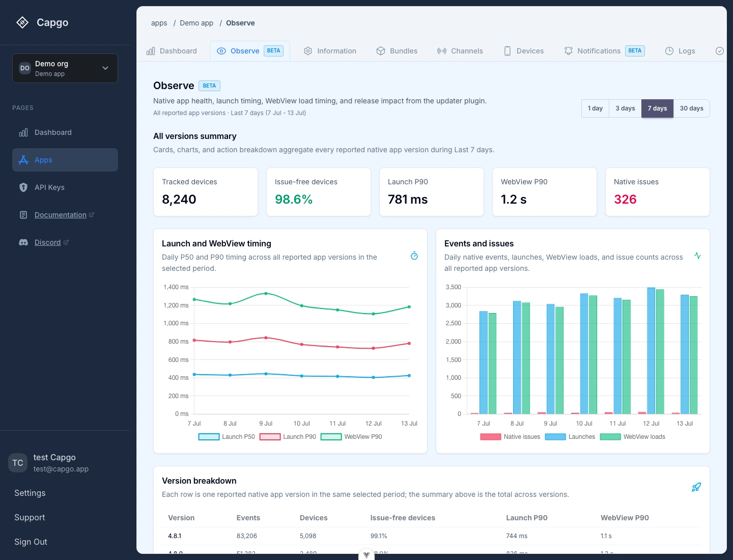Select the 1 day time range
Viewport: 733px width, 560px height.
(x=595, y=108)
